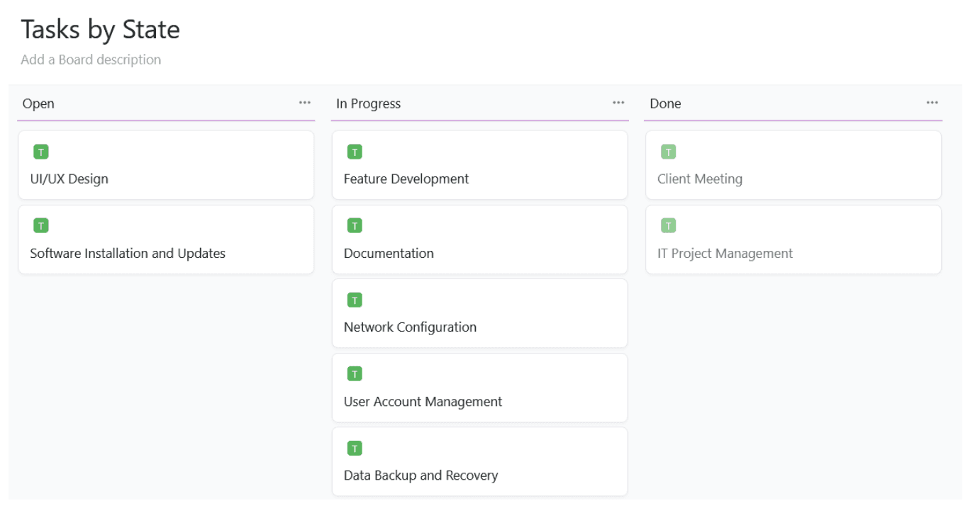Viewport: 980px width, 513px height.
Task: Click the Task icon on Network Configuration card
Action: (355, 299)
